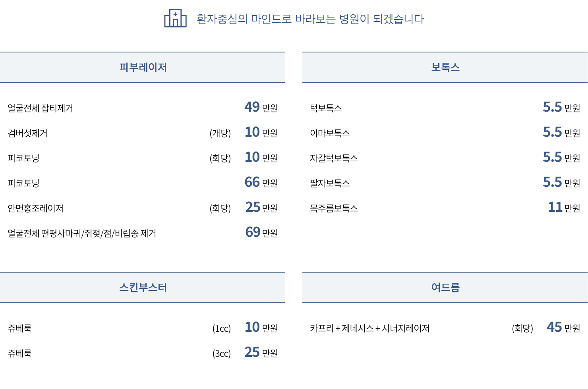Click the 안면홍조레이저 treatment name
Viewport: 588px width, 389px height.
click(x=35, y=208)
